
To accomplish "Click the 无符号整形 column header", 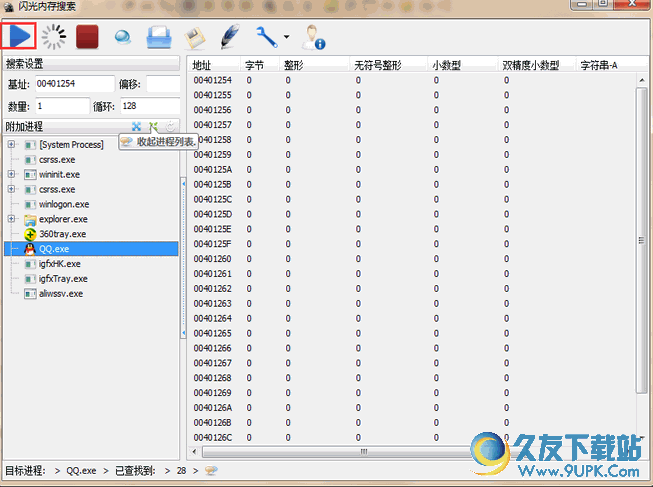I will tap(388, 65).
